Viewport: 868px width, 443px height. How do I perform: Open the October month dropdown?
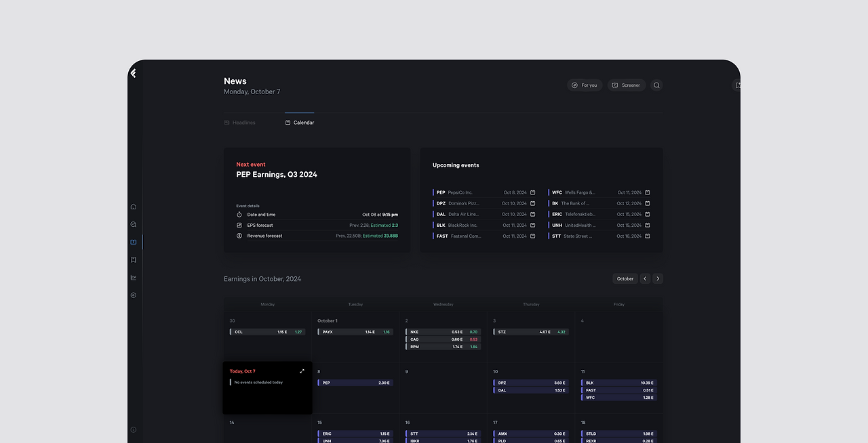tap(625, 278)
